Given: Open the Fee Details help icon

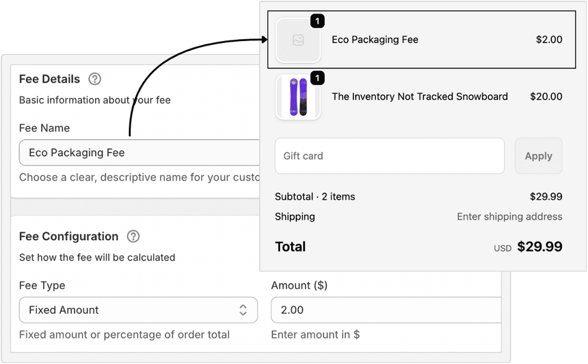Looking at the screenshot, I should click(95, 79).
